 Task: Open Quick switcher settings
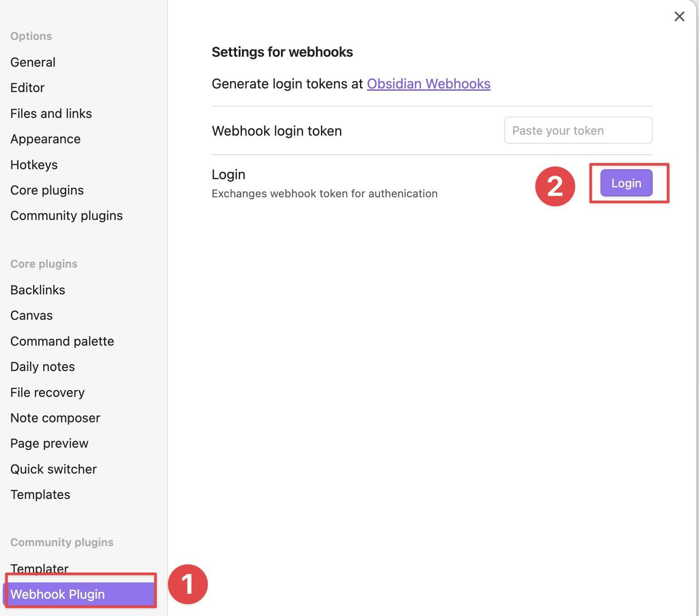click(x=54, y=469)
